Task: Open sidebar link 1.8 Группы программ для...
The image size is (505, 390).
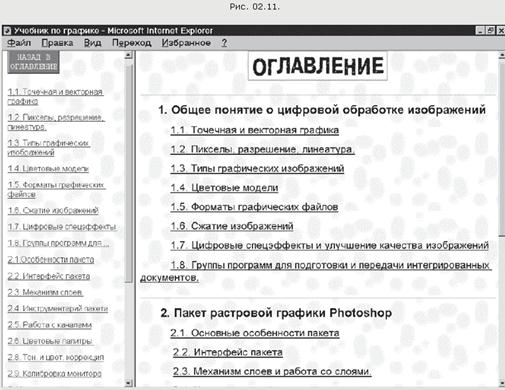Action: click(x=58, y=243)
